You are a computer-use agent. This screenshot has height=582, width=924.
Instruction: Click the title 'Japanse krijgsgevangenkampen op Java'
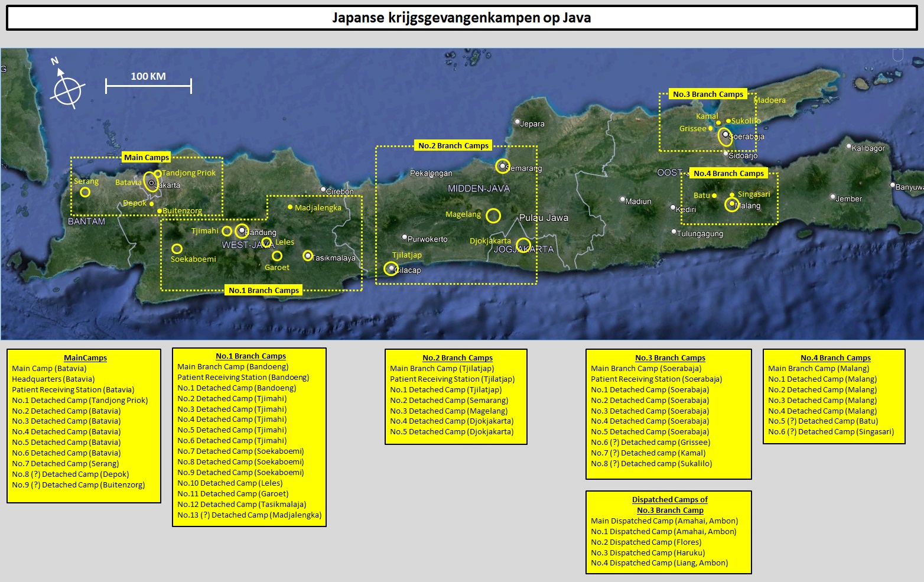coord(461,18)
